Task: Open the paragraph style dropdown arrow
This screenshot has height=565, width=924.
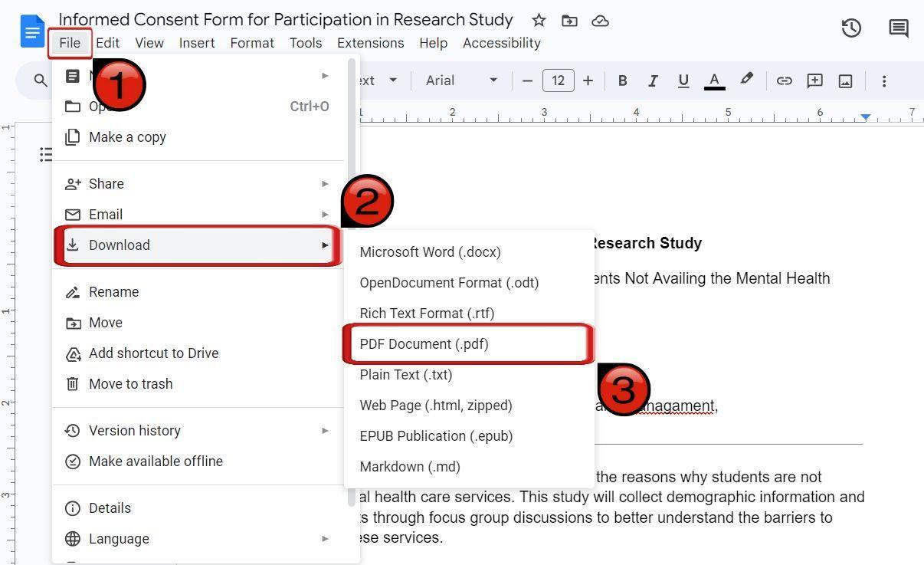Action: pyautogui.click(x=393, y=80)
